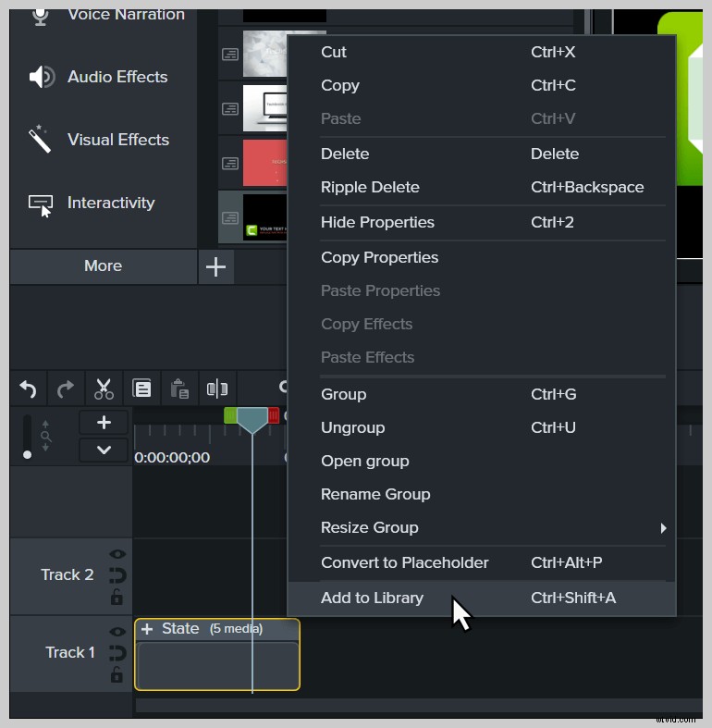
Task: Click the Visual Effects label
Action: [117, 140]
